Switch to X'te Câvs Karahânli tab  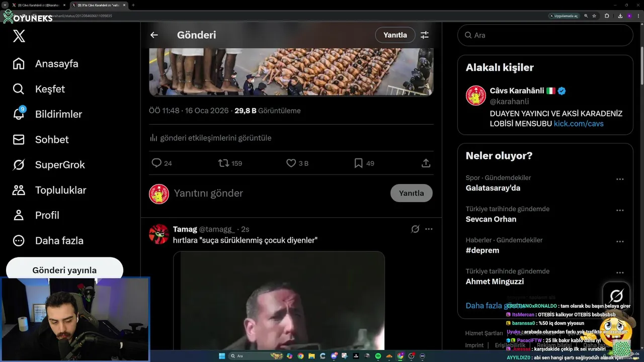point(98,5)
